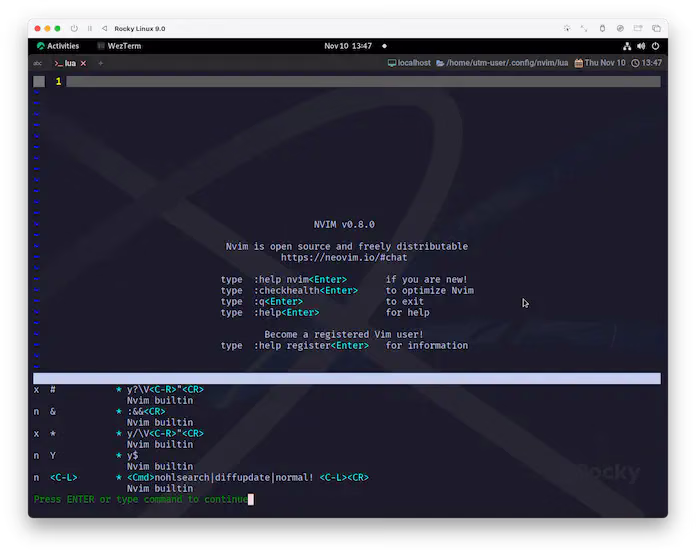Click the # key in the mapping list
Viewport: 696px width, 555px height.
(53, 389)
